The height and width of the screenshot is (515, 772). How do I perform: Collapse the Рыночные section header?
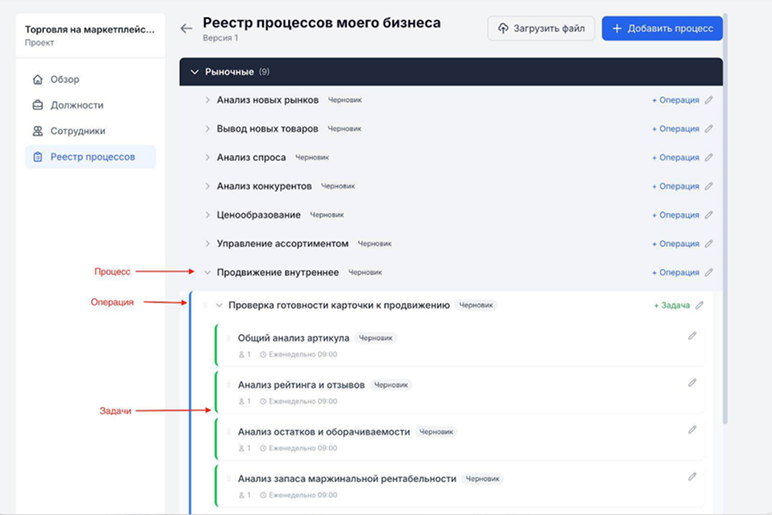coord(195,72)
